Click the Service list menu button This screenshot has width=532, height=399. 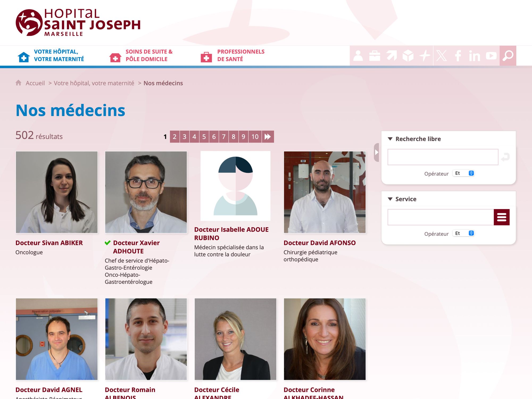click(501, 217)
